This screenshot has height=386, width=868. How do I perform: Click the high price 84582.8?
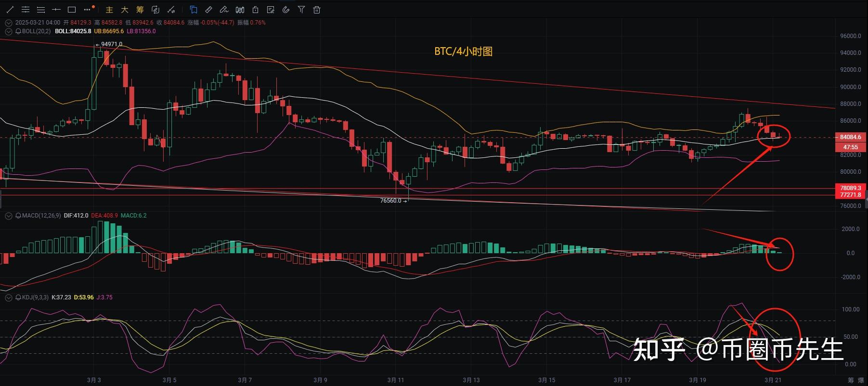pos(112,23)
